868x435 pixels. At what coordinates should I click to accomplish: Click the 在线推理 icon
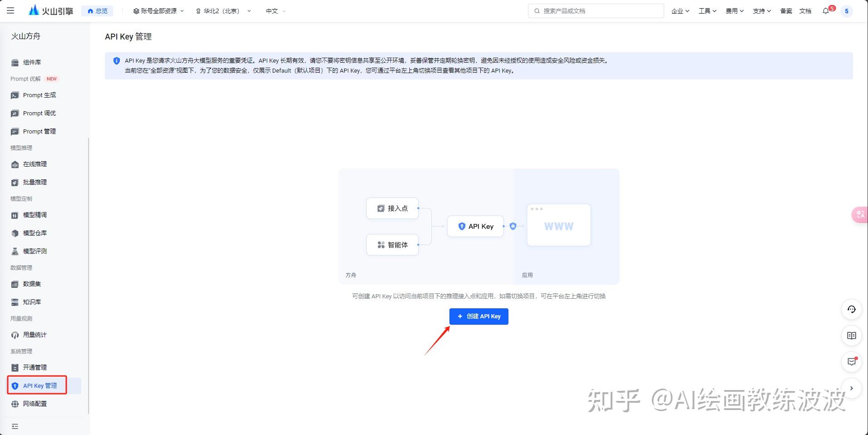(15, 164)
